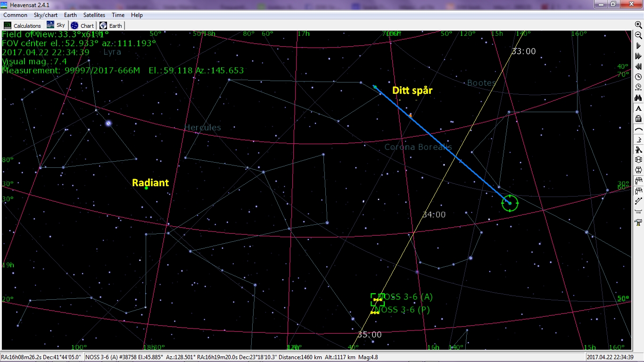Click the zoom out magnifier icon

point(639,35)
